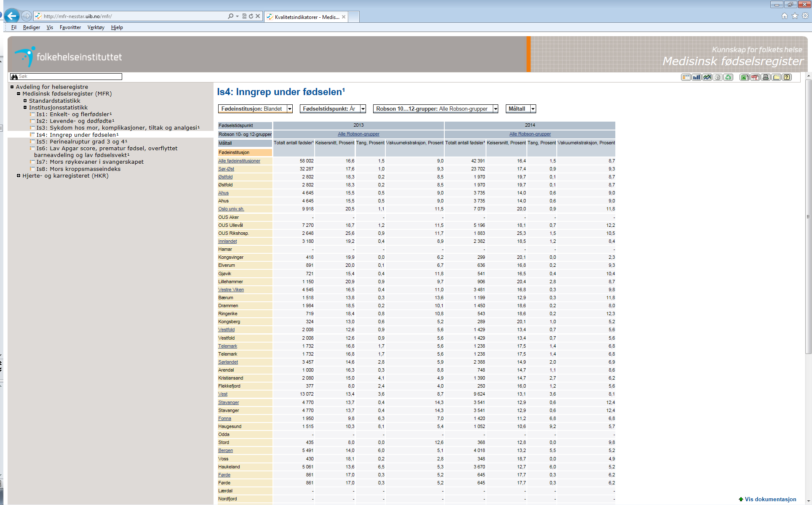Click the Sør-Øst region link
This screenshot has height=505, width=812.
[226, 169]
